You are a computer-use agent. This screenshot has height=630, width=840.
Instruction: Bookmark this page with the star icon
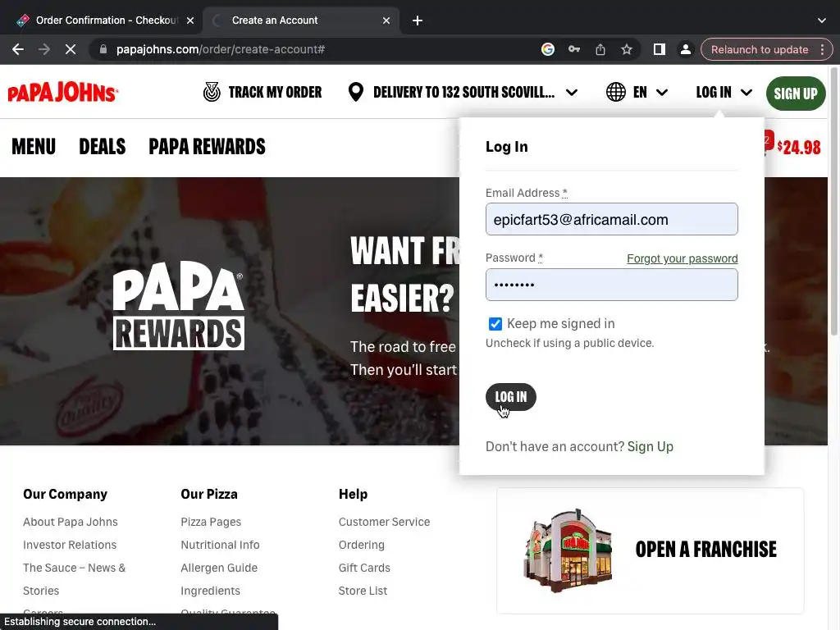point(626,49)
